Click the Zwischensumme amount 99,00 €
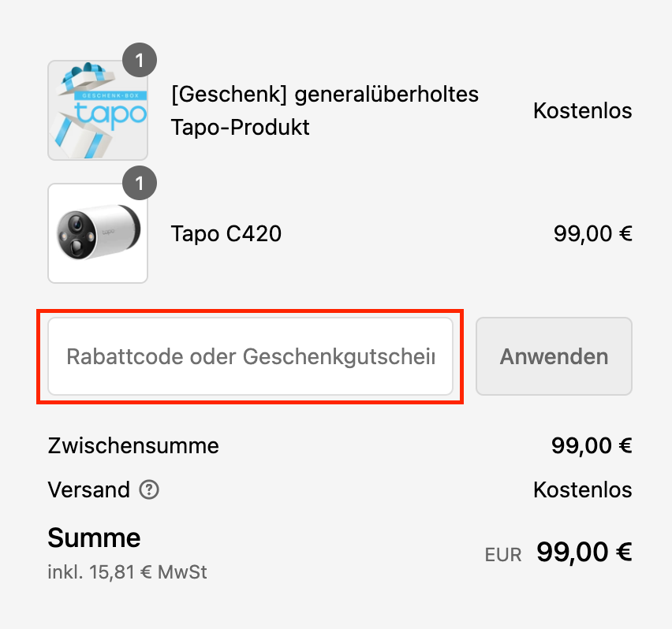 click(x=592, y=446)
